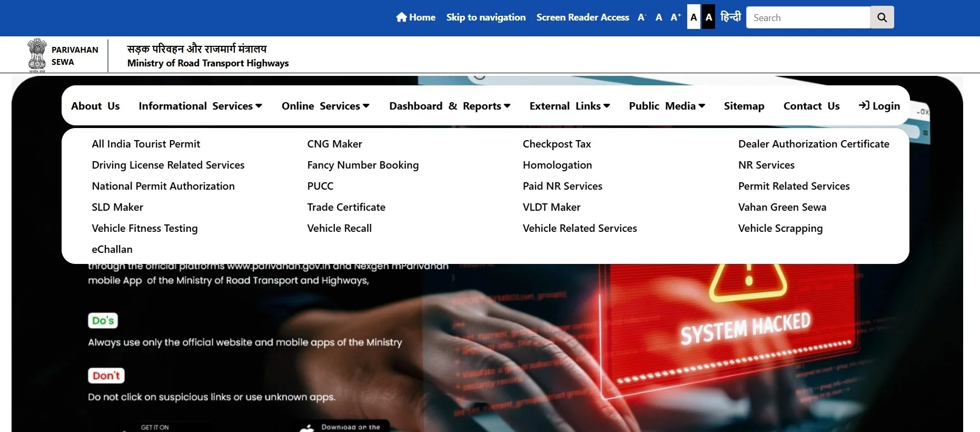Viewport: 980px width, 432px height.
Task: Open Screen Reader Access page
Action: [582, 17]
